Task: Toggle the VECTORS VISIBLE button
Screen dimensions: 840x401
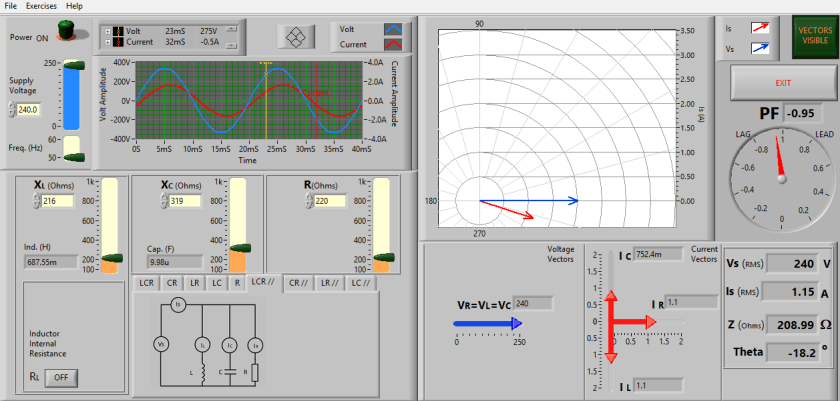Action: click(x=815, y=36)
